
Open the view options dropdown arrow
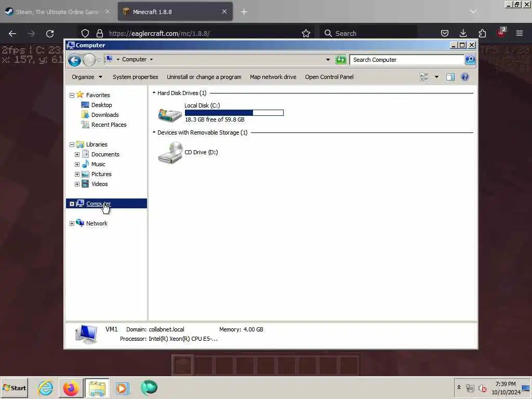click(436, 77)
